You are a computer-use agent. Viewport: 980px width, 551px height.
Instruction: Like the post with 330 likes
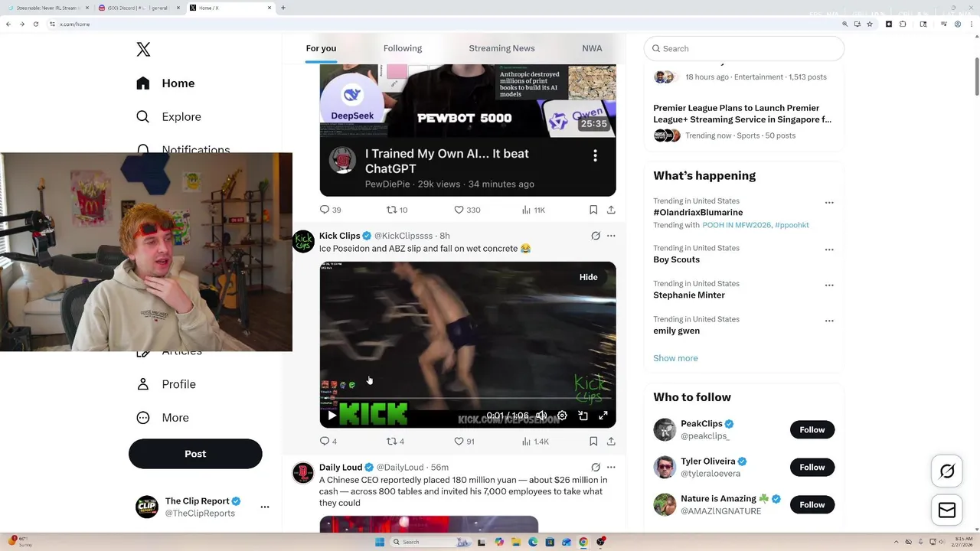coord(467,210)
